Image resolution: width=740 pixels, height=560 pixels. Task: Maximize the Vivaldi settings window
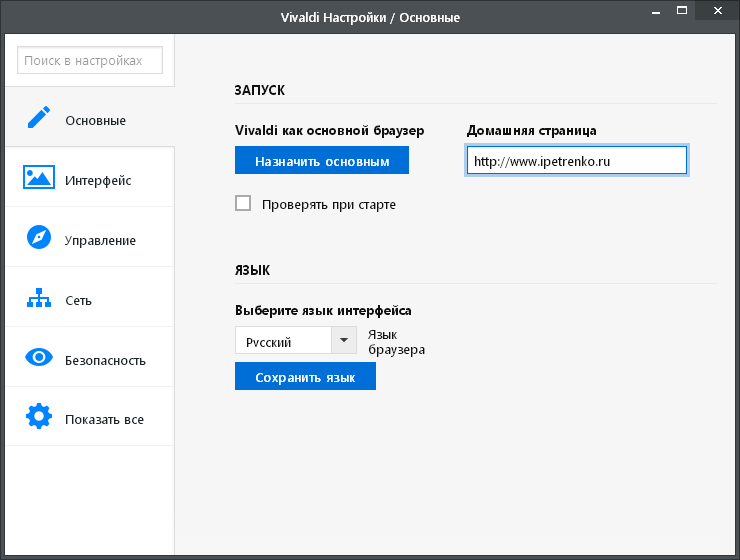pos(682,10)
